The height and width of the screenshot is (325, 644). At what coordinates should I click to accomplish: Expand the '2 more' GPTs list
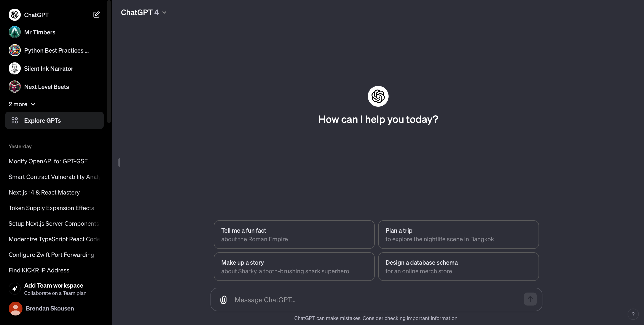(22, 104)
